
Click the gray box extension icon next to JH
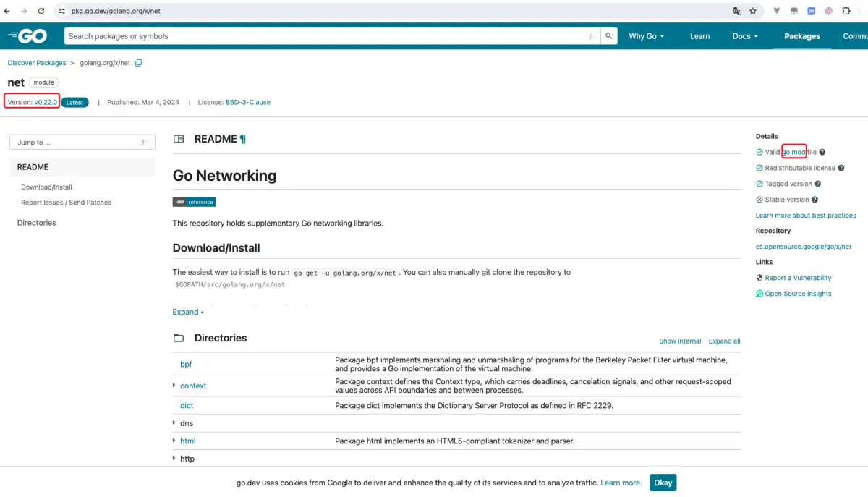point(794,11)
